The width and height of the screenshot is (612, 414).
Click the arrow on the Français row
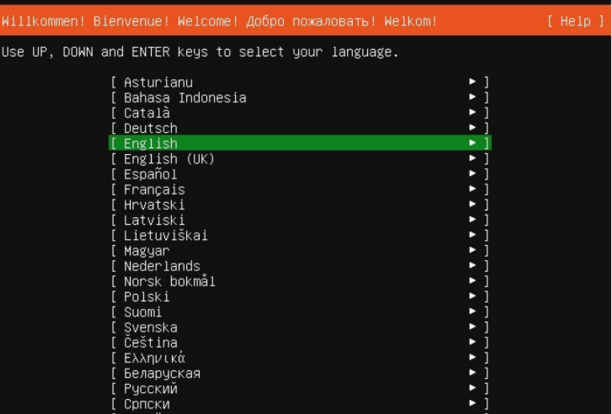(472, 188)
